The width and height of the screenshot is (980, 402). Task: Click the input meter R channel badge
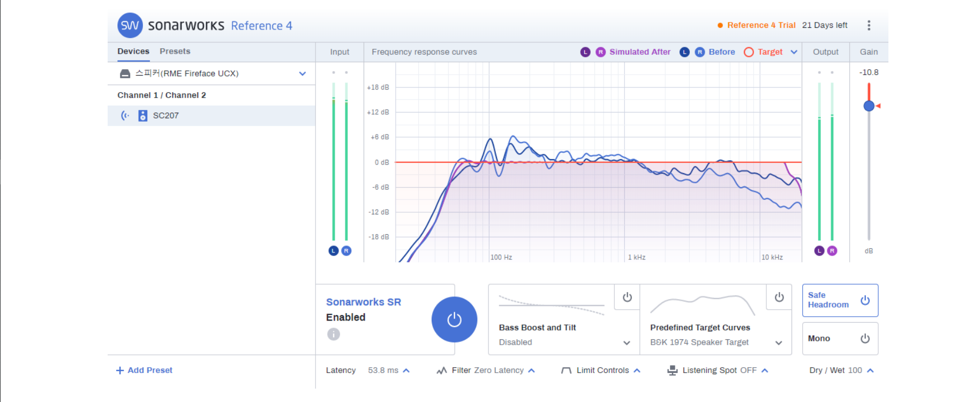pos(346,250)
